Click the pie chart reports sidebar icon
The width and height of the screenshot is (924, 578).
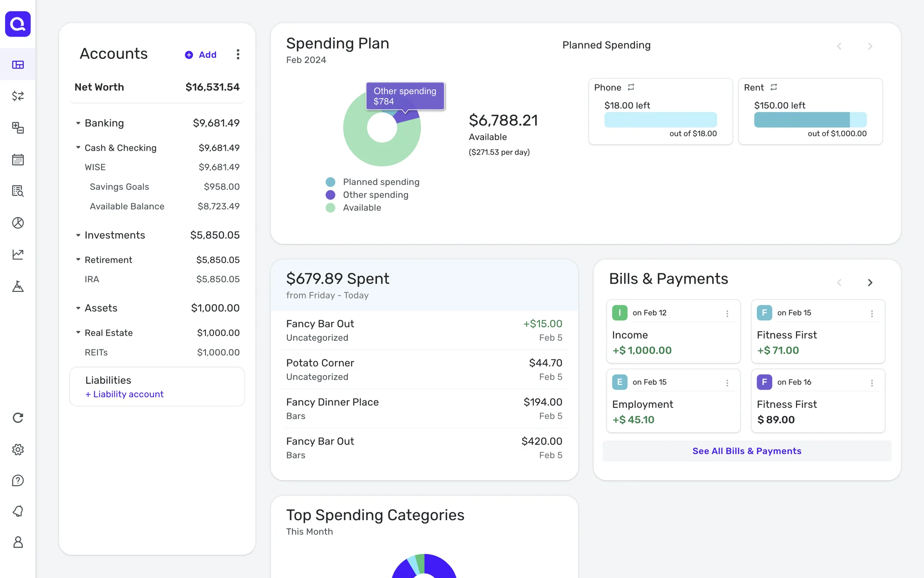(18, 223)
